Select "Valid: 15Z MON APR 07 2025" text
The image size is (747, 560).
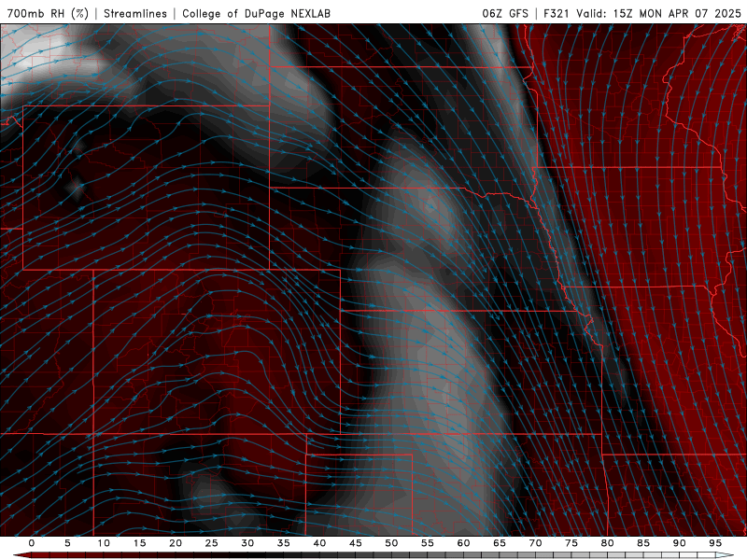(x=658, y=13)
